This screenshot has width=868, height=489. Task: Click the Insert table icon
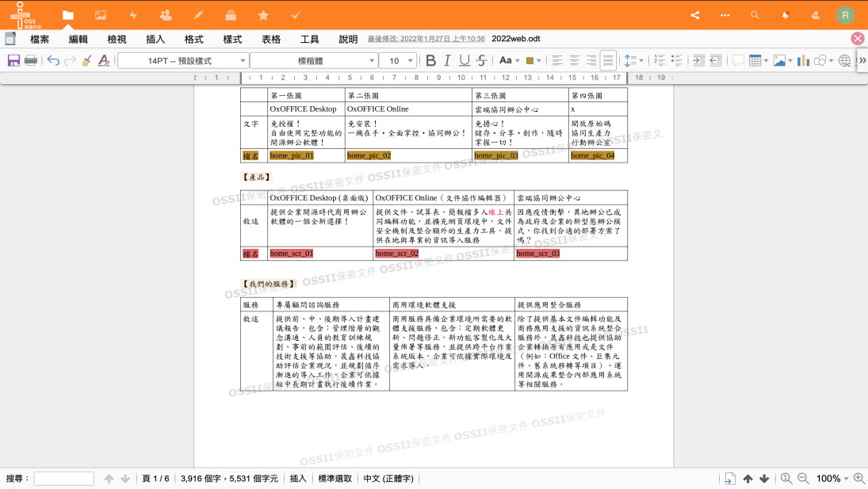tap(755, 60)
